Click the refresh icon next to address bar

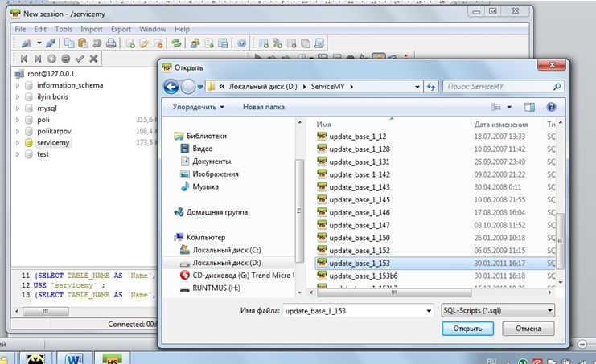(430, 87)
